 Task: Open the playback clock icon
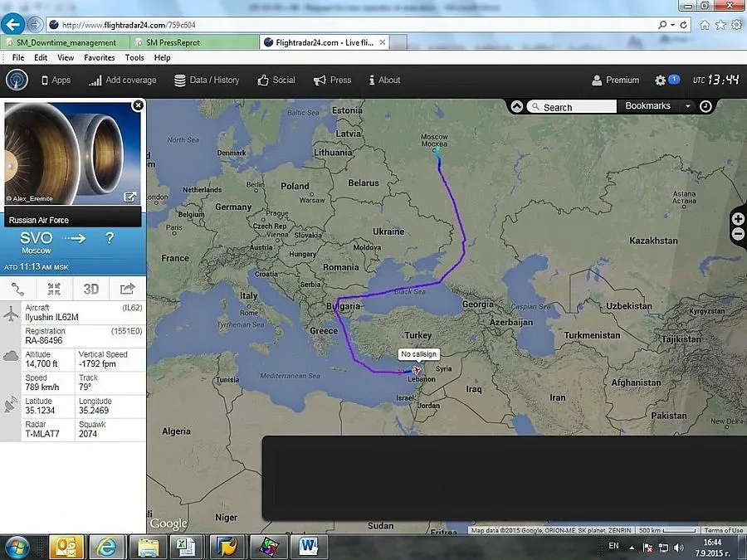click(x=705, y=106)
